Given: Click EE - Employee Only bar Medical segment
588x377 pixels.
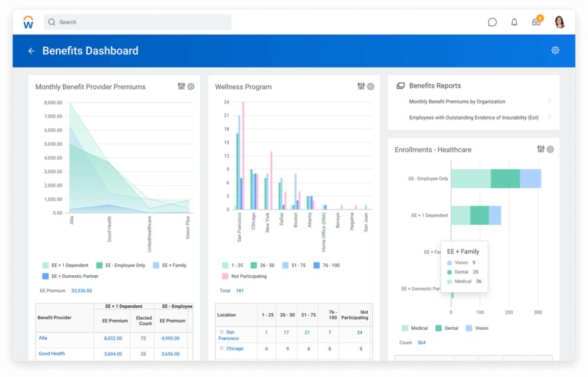Looking at the screenshot, I should pyautogui.click(x=471, y=179).
